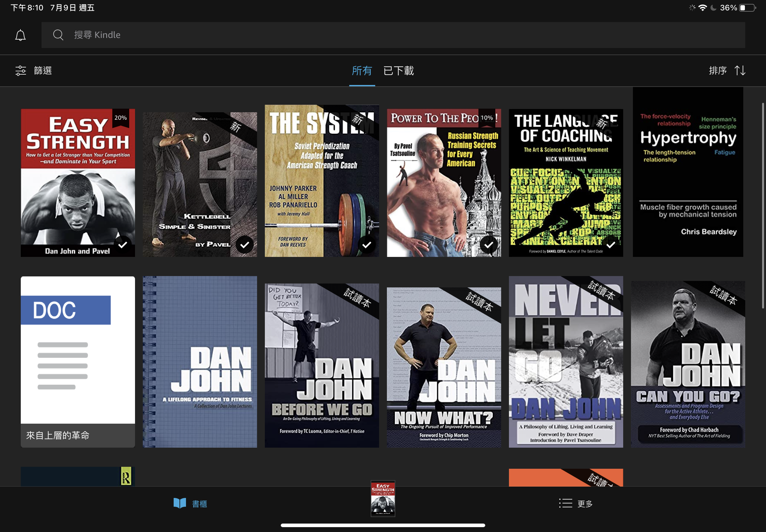Resume reading via Easy Strength mini cover

coord(383,499)
